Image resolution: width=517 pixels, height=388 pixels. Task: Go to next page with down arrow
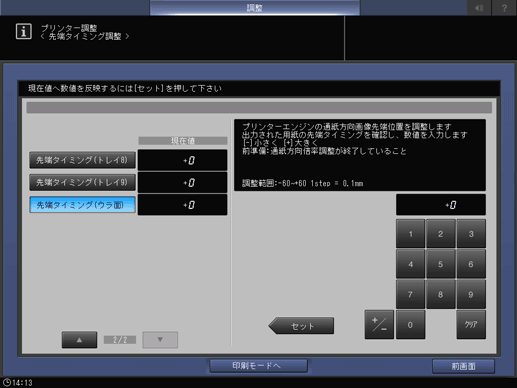coord(160,340)
